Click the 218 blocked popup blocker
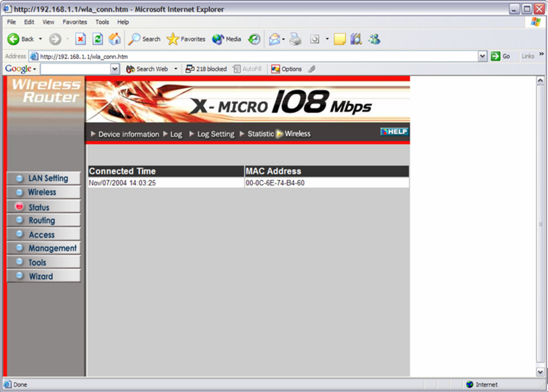This screenshot has height=392, width=548. [x=206, y=69]
